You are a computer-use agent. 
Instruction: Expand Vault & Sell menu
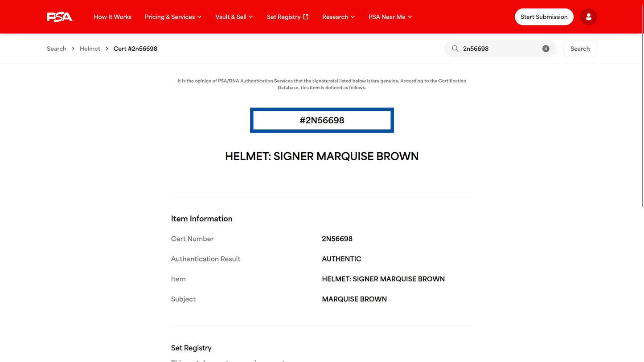pyautogui.click(x=234, y=17)
